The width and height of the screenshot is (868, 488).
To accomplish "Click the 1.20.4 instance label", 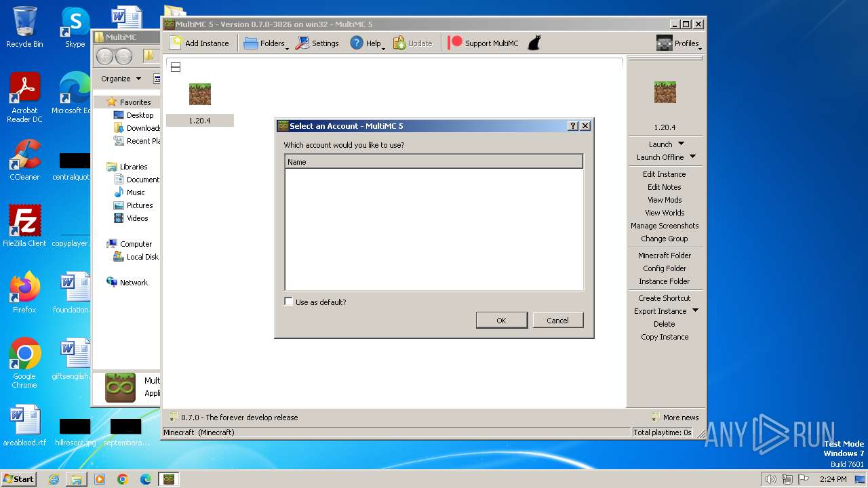I will 199,121.
